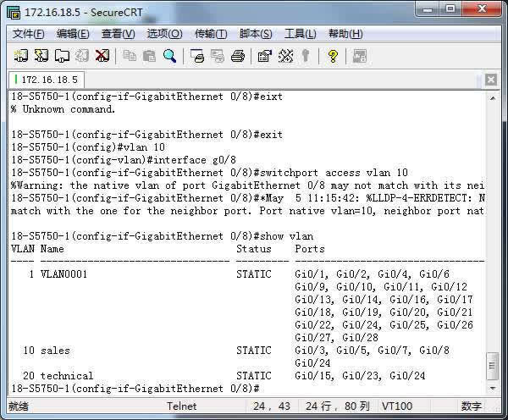This screenshot has height=420, width=508.
Task: Select the 172.16.18.5 session tab
Action: (47, 80)
